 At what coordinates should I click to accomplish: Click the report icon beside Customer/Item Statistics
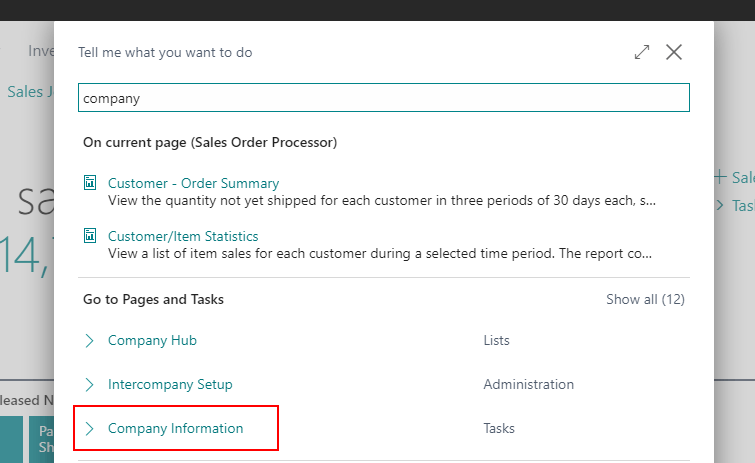(90, 237)
